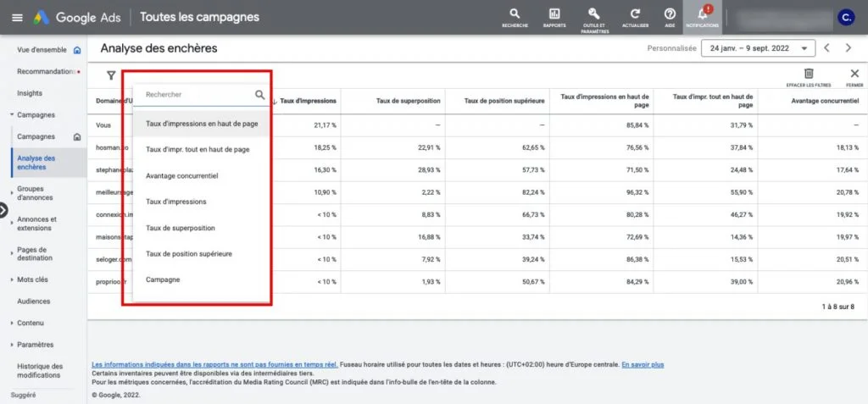This screenshot has height=404, width=868.
Task: Click link about reports not real-time
Action: tap(214, 365)
